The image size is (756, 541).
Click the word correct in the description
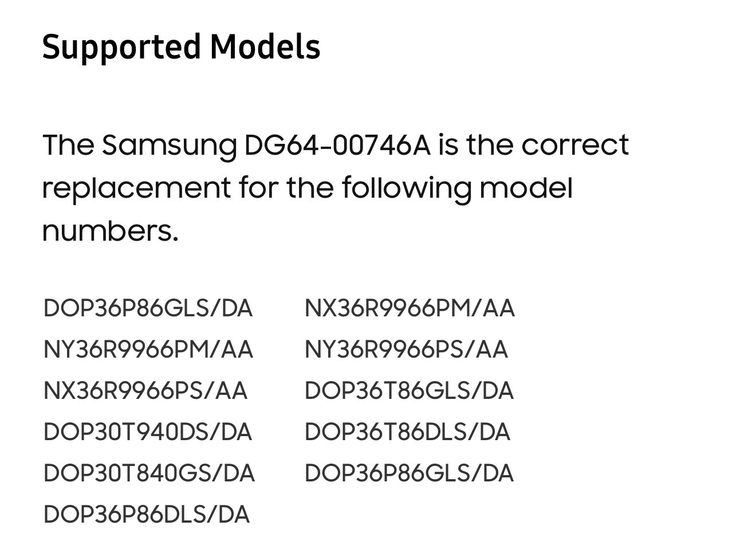tap(575, 146)
